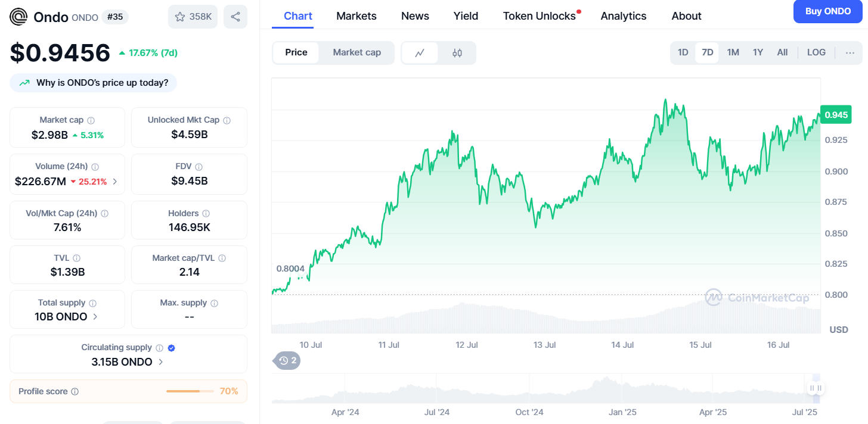Open the three-dot chart options menu
This screenshot has width=868, height=424.
[850, 52]
